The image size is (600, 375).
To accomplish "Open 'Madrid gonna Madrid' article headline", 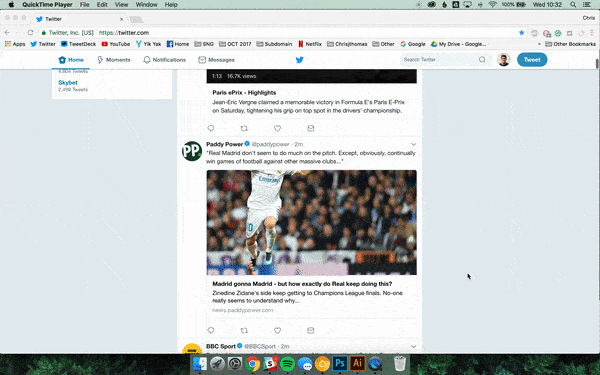I will (x=302, y=284).
